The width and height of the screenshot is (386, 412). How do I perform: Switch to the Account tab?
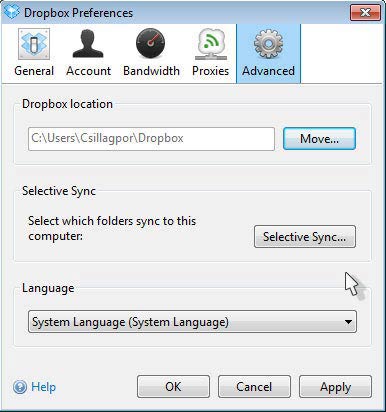point(88,53)
